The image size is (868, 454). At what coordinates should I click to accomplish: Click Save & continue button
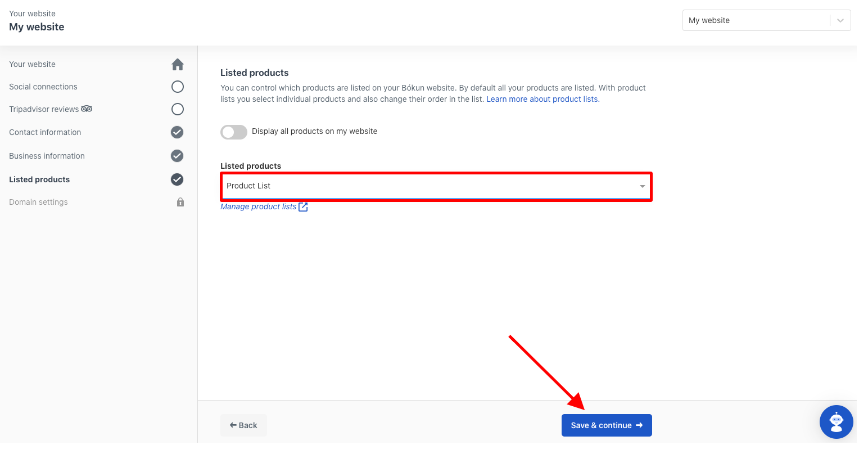click(607, 425)
